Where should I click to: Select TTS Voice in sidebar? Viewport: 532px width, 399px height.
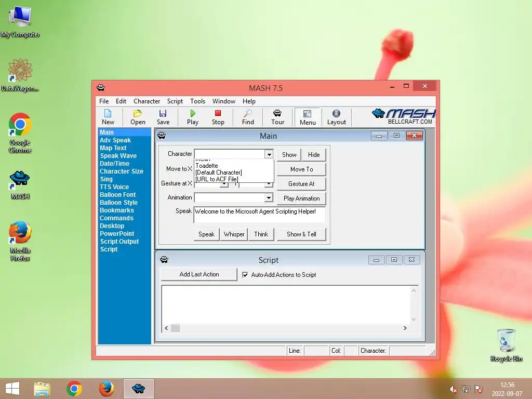[x=114, y=187]
